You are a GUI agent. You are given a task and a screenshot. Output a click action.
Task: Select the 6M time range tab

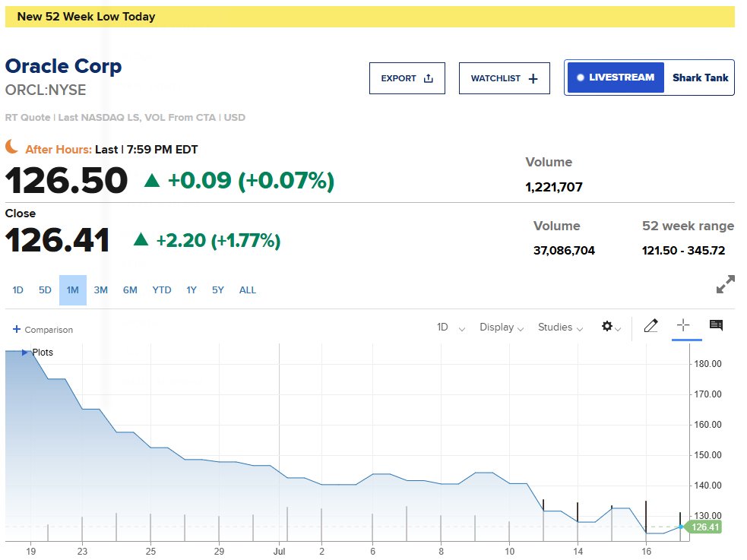coord(130,290)
